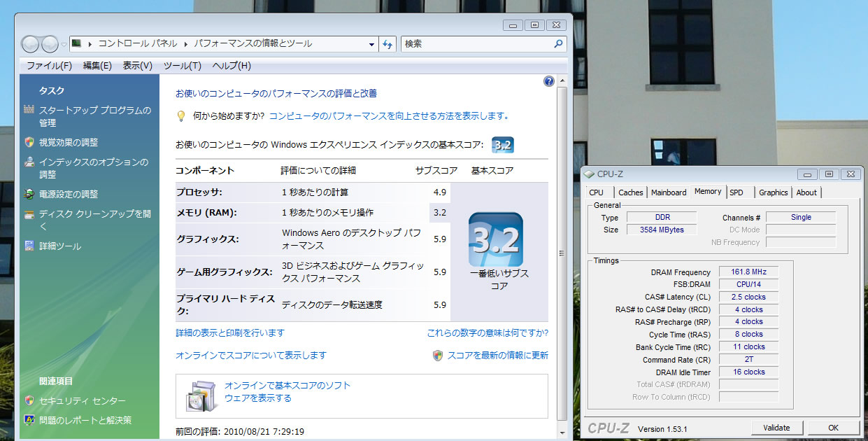The image size is (868, 441).
Task: Expand the breadcrumb arrow before コントロール パネル
Action: pos(91,43)
